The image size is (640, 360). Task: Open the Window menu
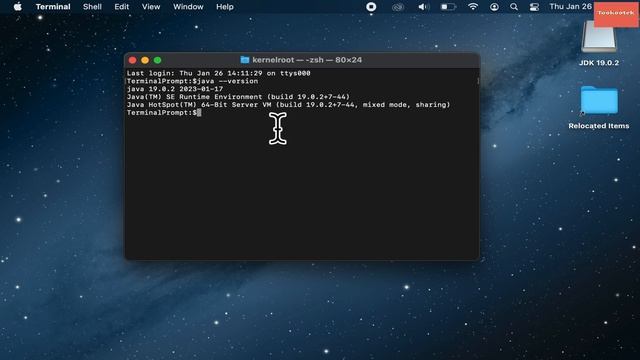tap(188, 7)
